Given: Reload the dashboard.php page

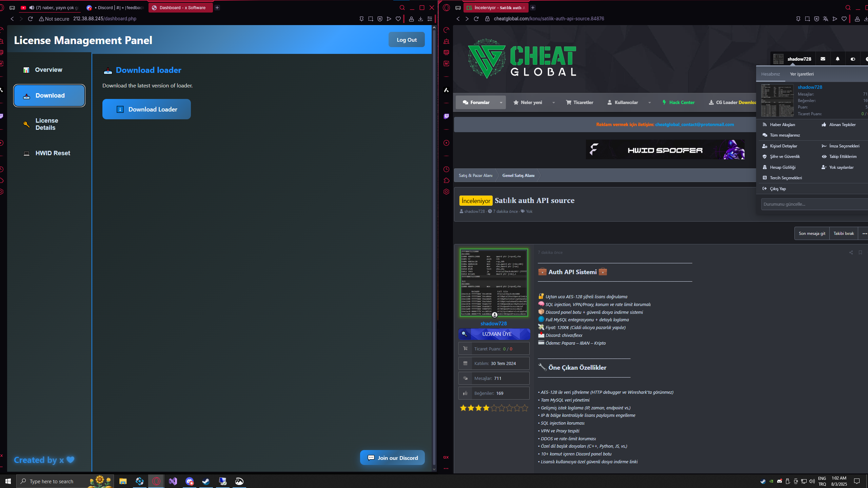Looking at the screenshot, I should [30, 19].
